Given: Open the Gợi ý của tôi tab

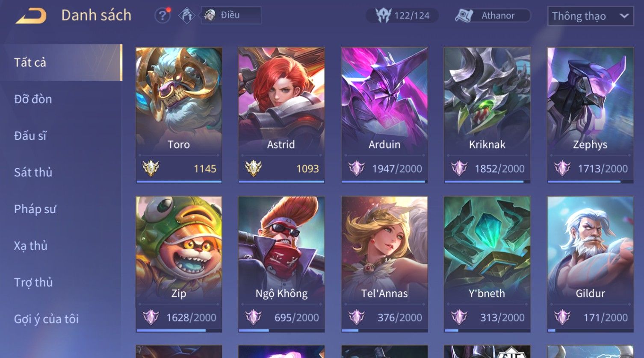Looking at the screenshot, I should [46, 319].
